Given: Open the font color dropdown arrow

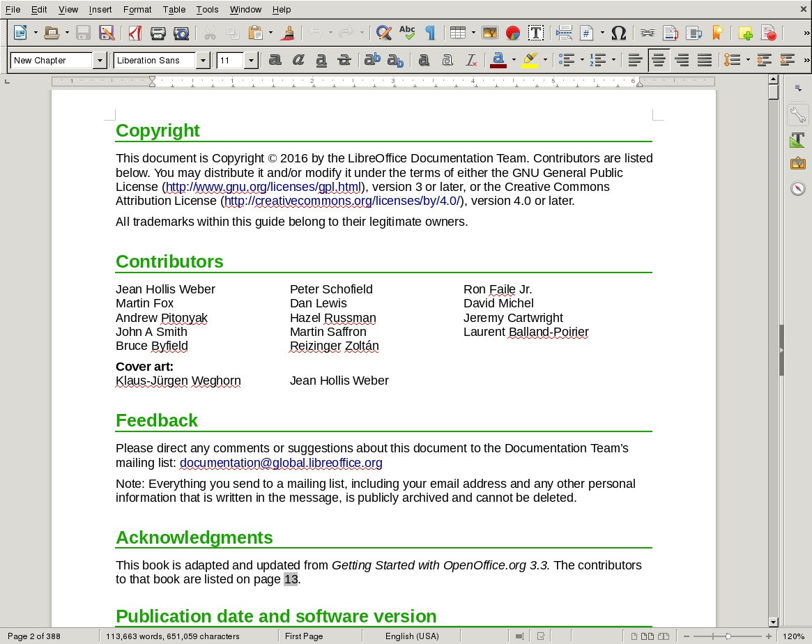Looking at the screenshot, I should pyautogui.click(x=514, y=60).
